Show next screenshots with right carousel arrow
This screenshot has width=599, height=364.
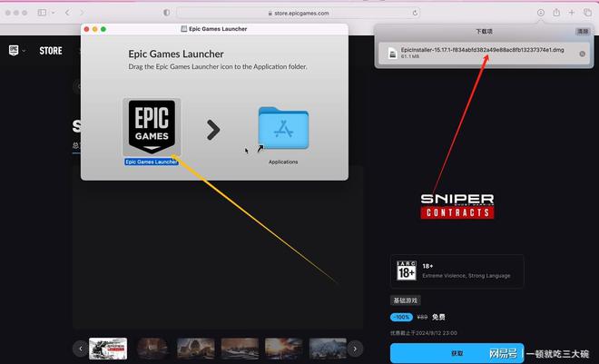pos(355,349)
